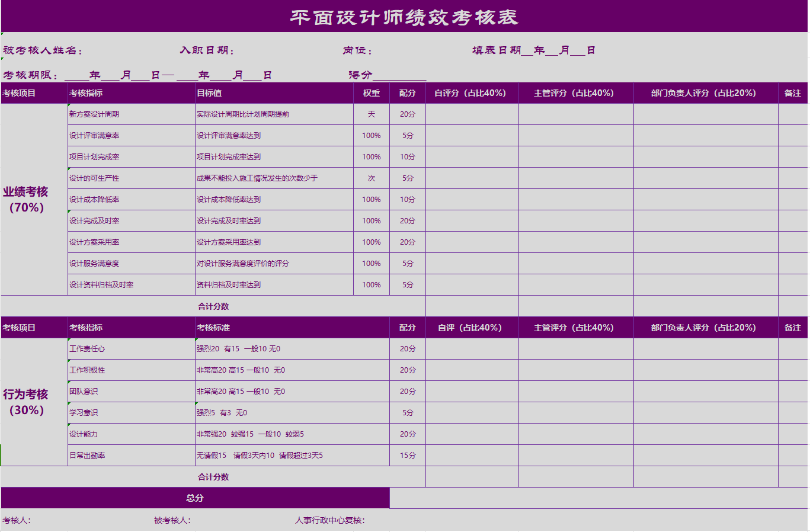Click the 被考核人姓名 label cell
810x532 pixels.
43,51
